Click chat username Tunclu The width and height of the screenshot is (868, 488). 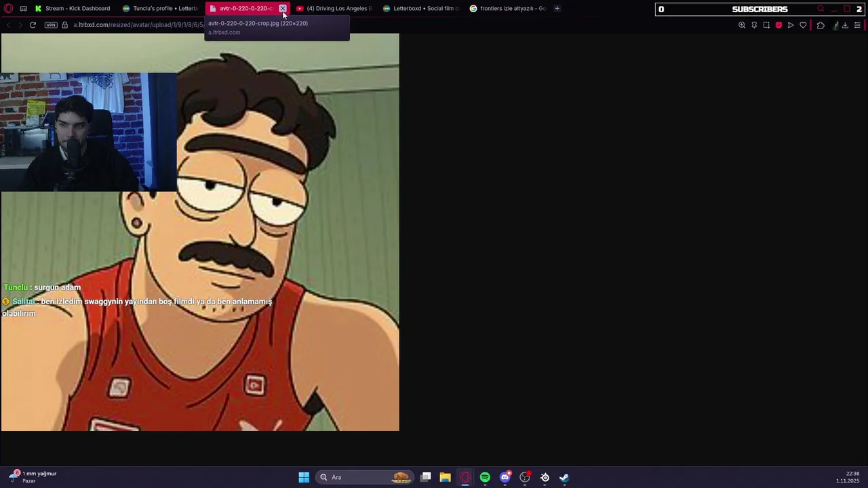click(16, 287)
